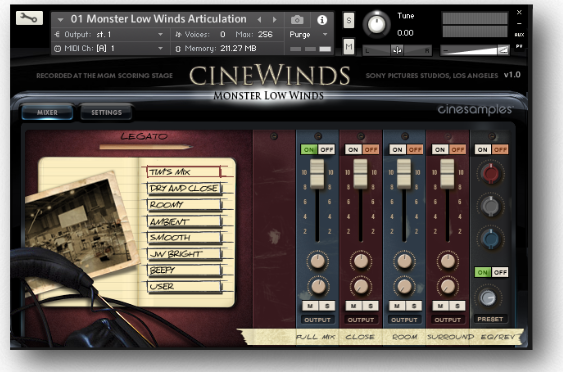Turn Full Mix channel ON
This screenshot has width=563, height=372.
coord(309,150)
